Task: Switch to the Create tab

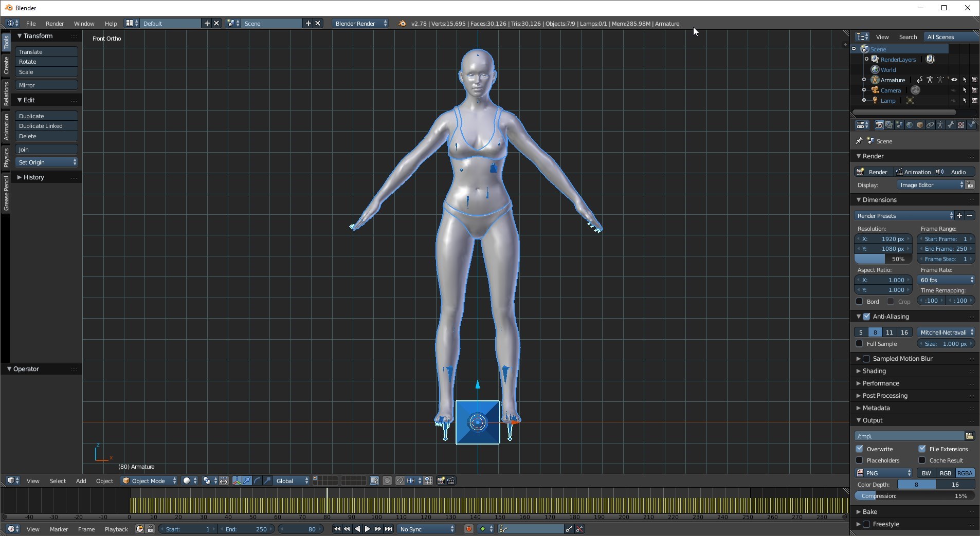Action: [x=6, y=65]
